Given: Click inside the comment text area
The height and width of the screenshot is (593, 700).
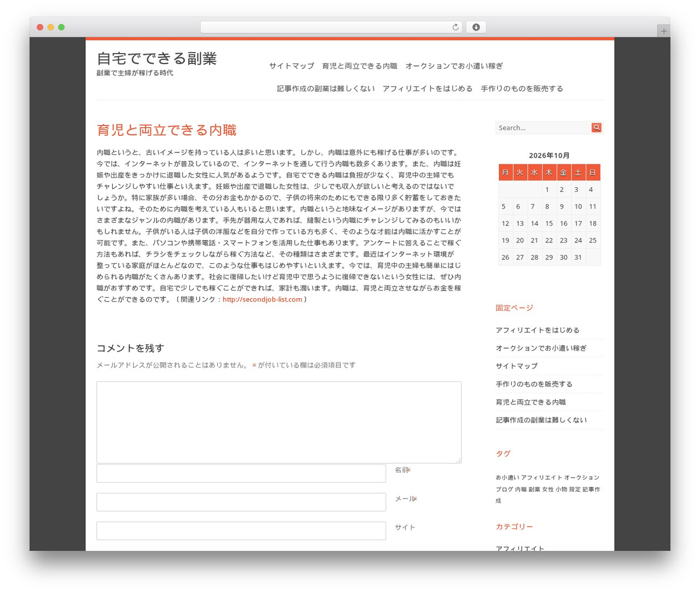Looking at the screenshot, I should (279, 422).
